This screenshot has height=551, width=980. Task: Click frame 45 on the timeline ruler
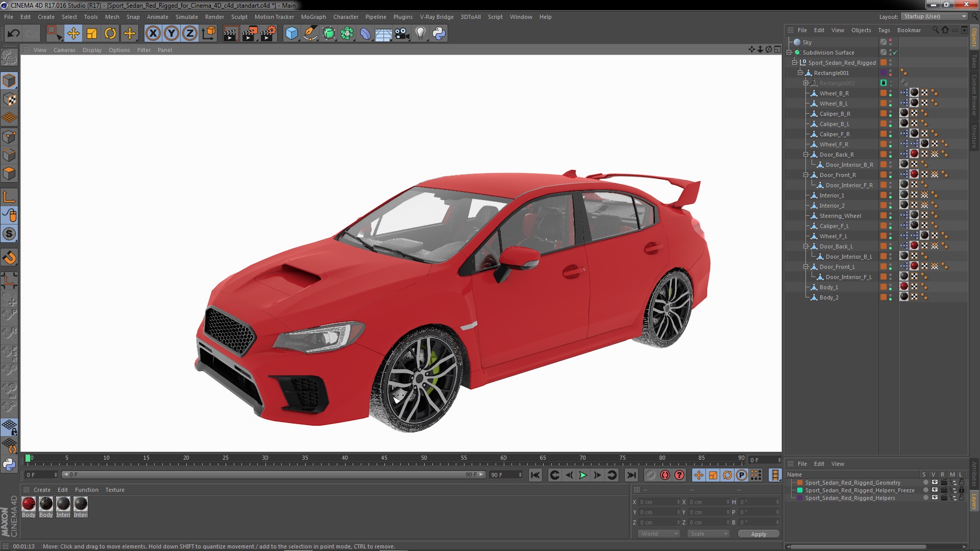[384, 459]
